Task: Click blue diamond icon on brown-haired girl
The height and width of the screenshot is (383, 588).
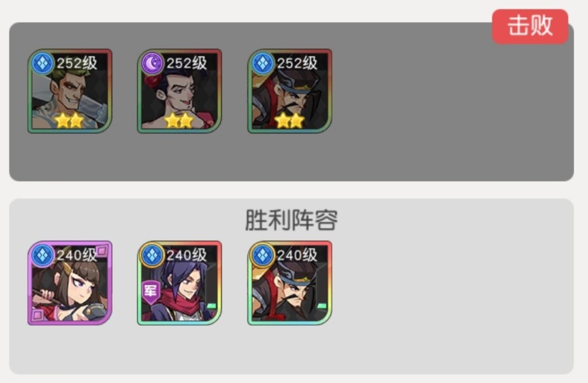Action: tap(42, 255)
